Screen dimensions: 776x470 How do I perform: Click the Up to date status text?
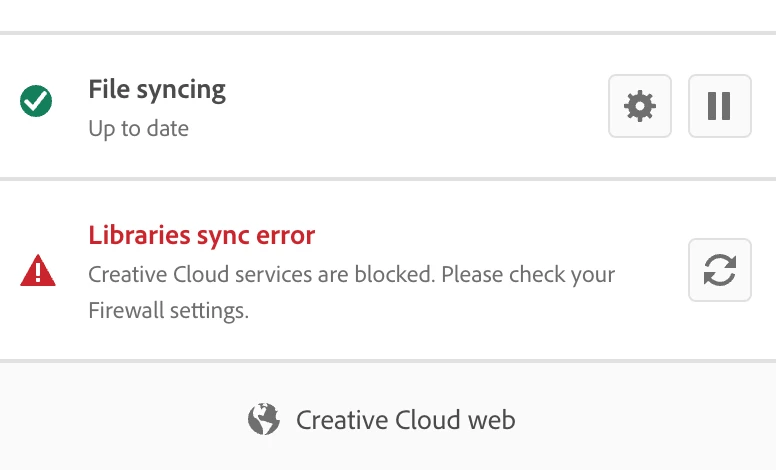(x=138, y=129)
